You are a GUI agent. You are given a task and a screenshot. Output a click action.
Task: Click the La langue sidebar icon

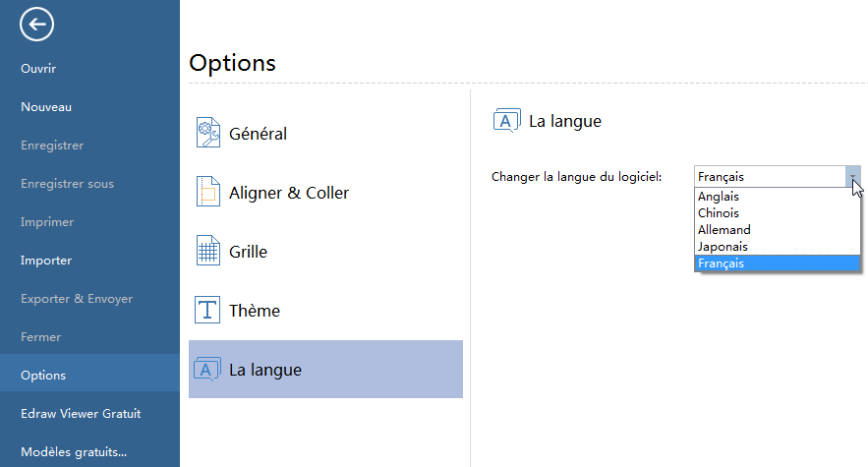207,370
